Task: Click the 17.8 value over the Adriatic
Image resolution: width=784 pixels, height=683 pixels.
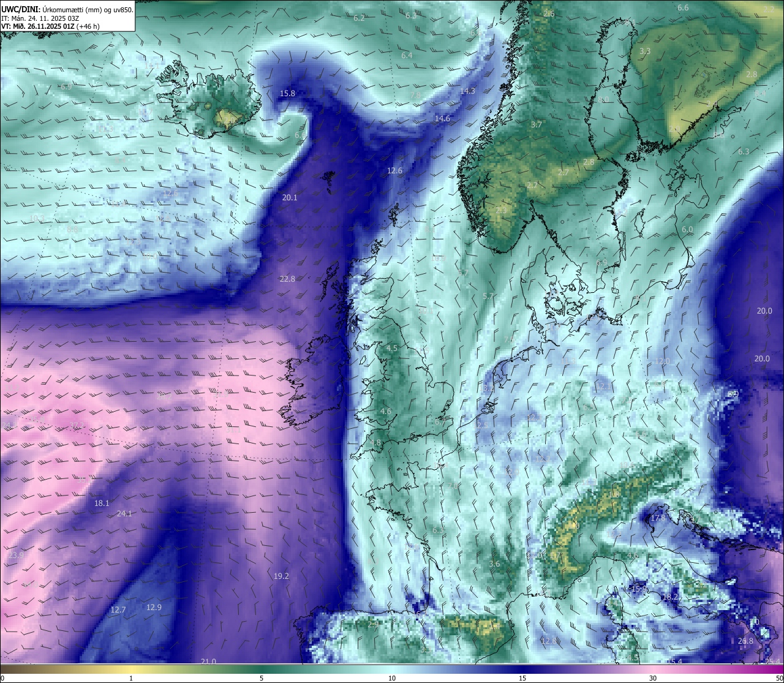Action: 658,518
